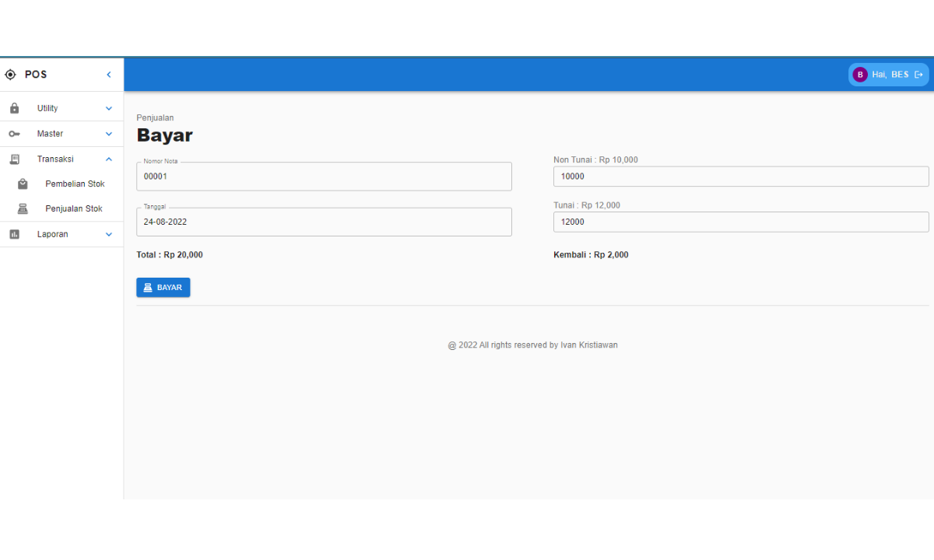Click the purple B user avatar
934x560 pixels.
tap(860, 75)
